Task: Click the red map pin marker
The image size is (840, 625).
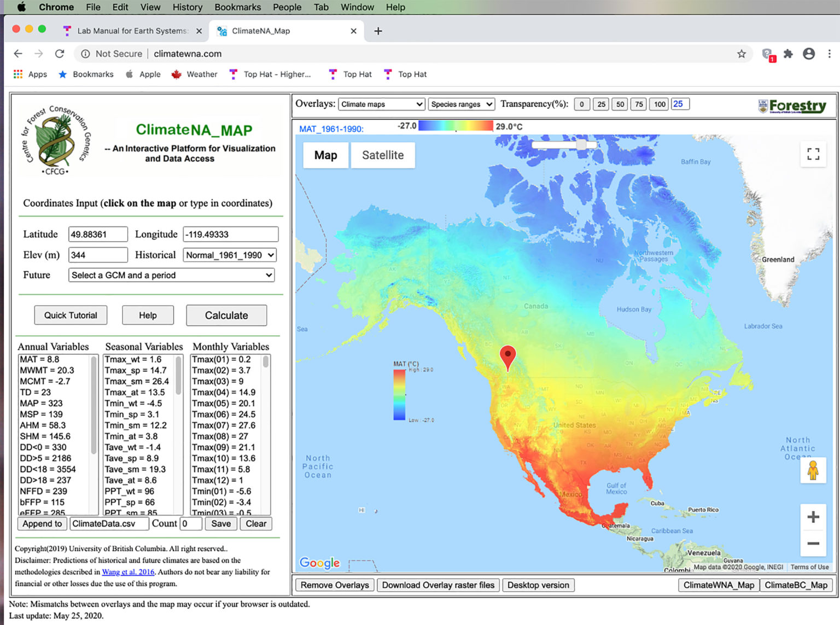Action: pos(508,357)
